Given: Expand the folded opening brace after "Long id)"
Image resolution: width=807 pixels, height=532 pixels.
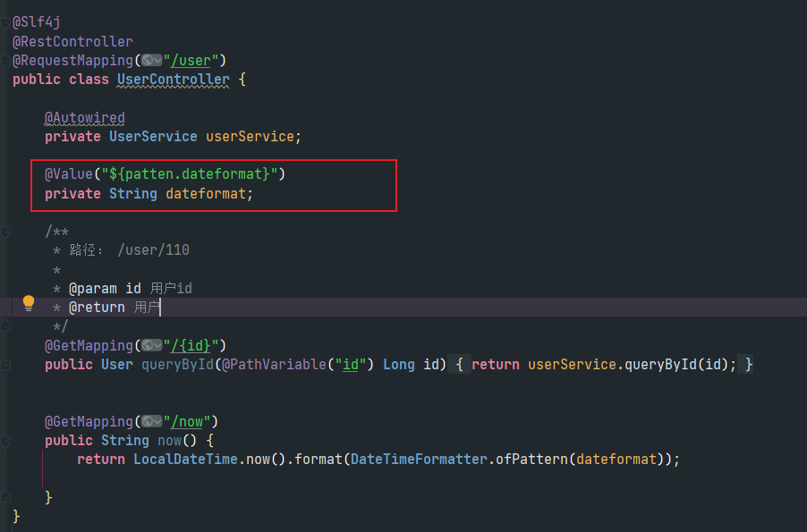Looking at the screenshot, I should point(459,364).
